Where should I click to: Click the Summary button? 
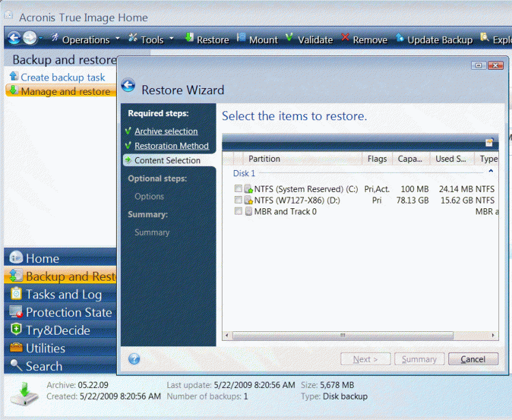pos(419,359)
